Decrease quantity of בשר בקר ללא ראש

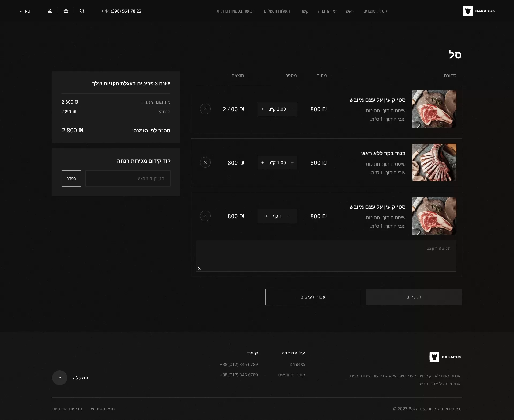click(293, 163)
